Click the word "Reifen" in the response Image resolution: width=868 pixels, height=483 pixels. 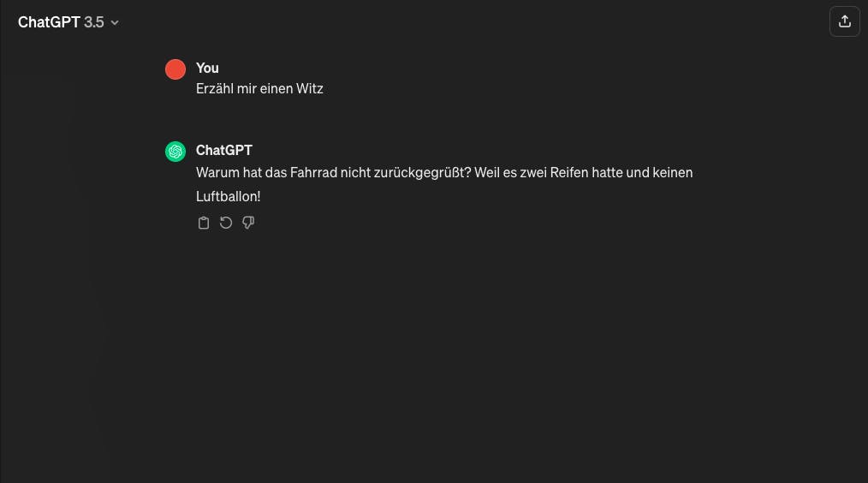point(569,173)
